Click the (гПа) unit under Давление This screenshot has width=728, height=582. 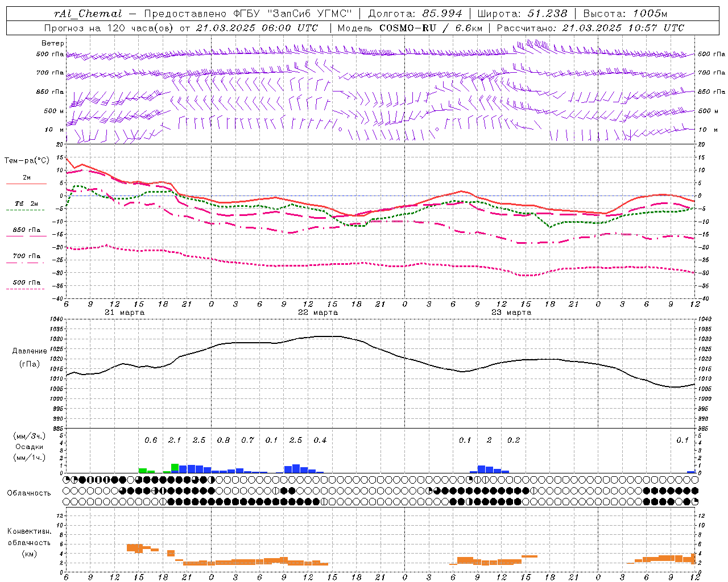(30, 364)
